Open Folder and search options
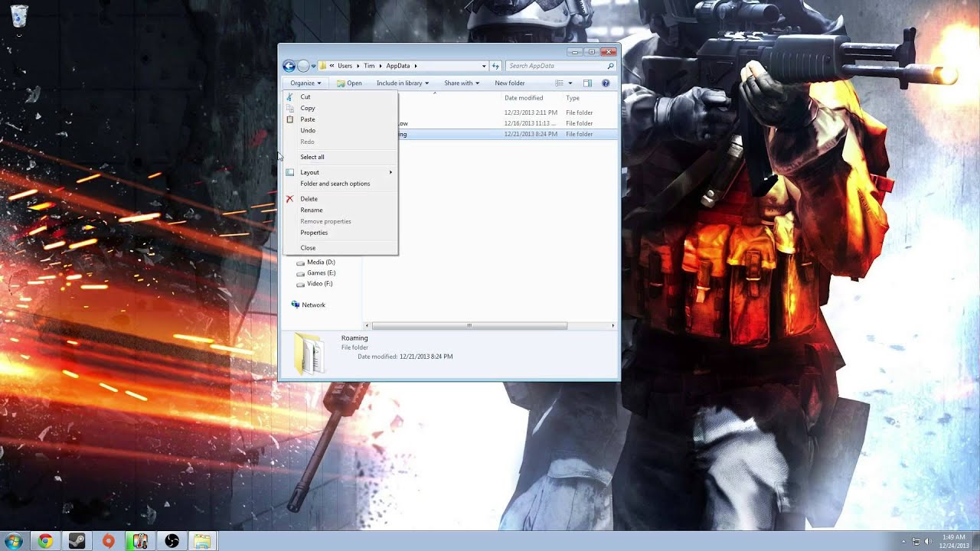Viewport: 980px width, 551px height. [340, 184]
